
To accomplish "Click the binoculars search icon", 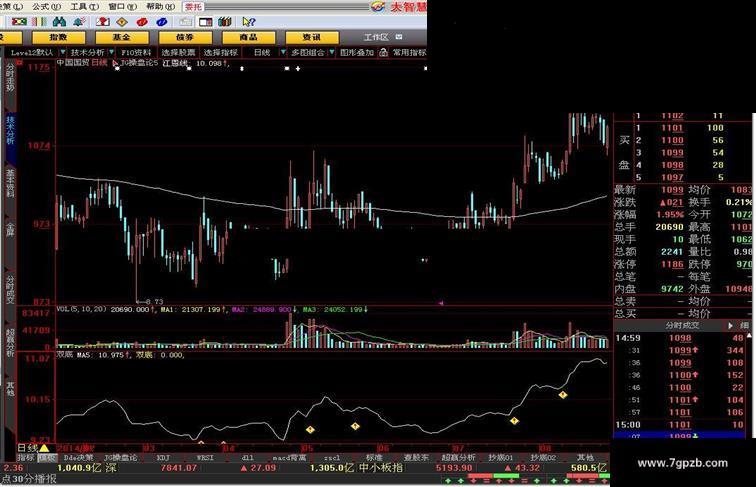I will pos(59,22).
